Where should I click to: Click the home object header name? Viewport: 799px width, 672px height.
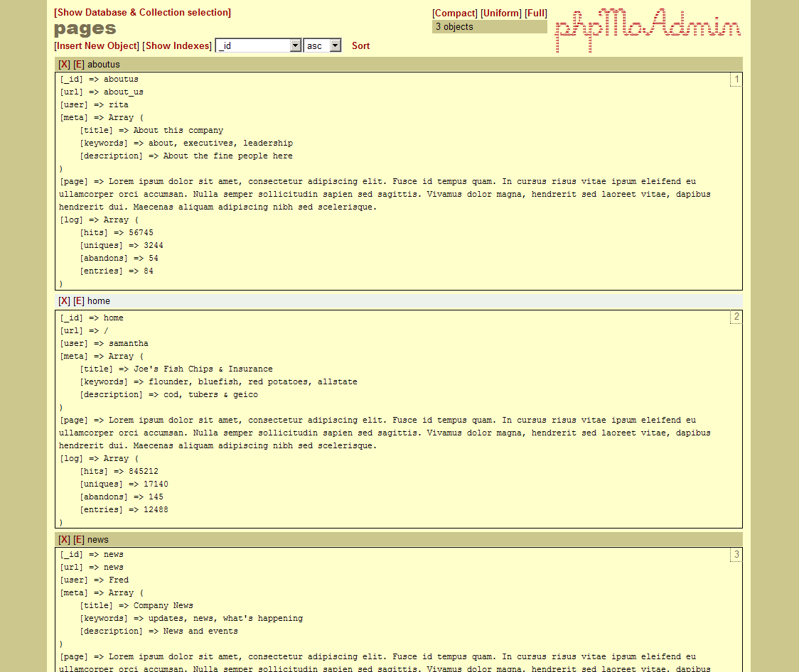pyautogui.click(x=99, y=301)
